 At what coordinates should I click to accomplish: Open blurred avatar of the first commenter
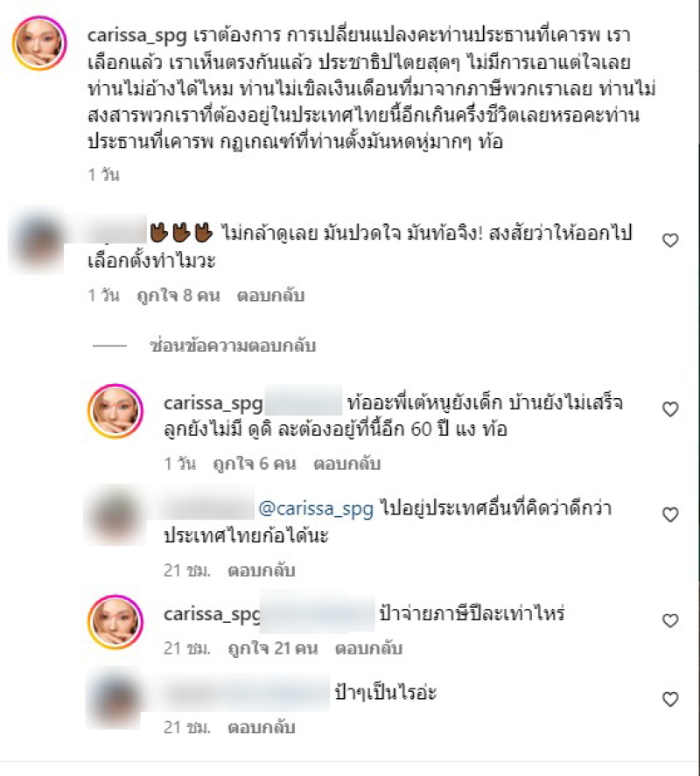point(36,241)
